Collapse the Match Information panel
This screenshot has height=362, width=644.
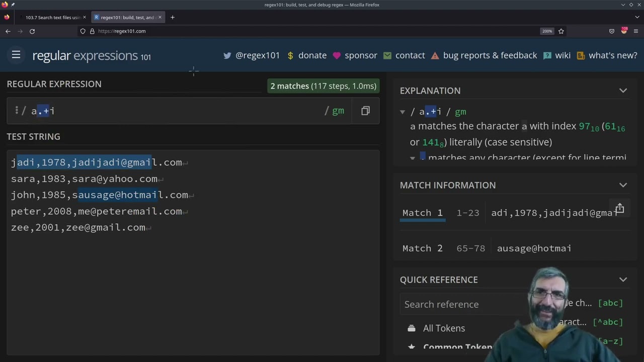pos(623,185)
